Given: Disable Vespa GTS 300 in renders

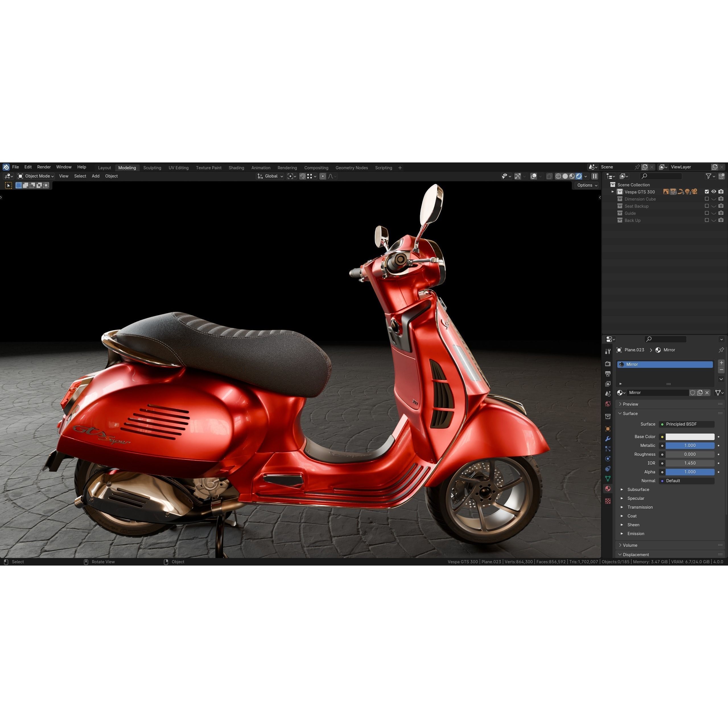Looking at the screenshot, I should [x=721, y=192].
